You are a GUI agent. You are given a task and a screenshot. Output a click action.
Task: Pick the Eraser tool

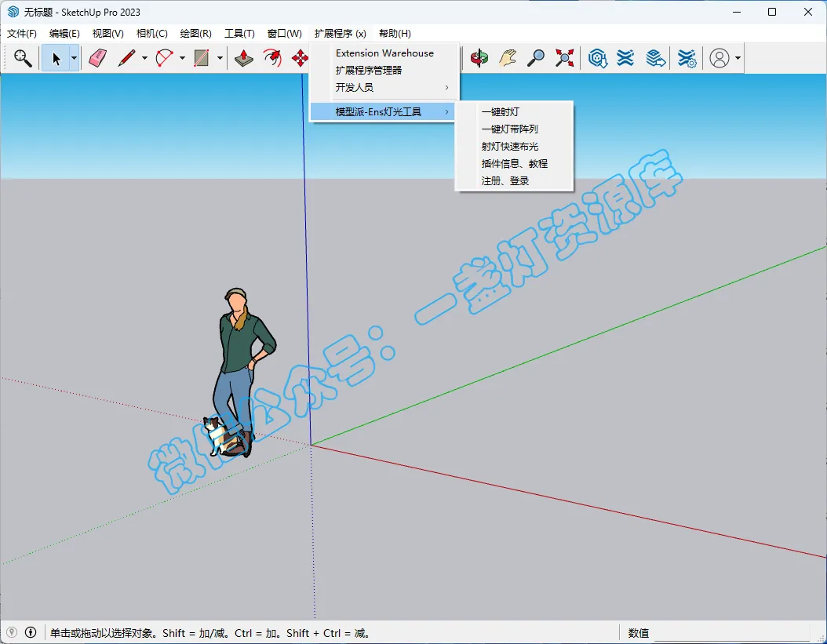point(98,58)
